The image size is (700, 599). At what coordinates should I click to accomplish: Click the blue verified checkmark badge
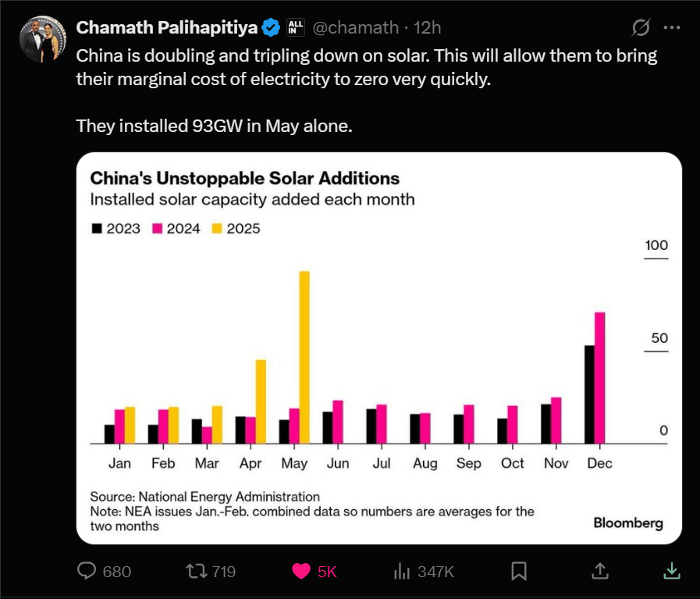click(x=269, y=26)
